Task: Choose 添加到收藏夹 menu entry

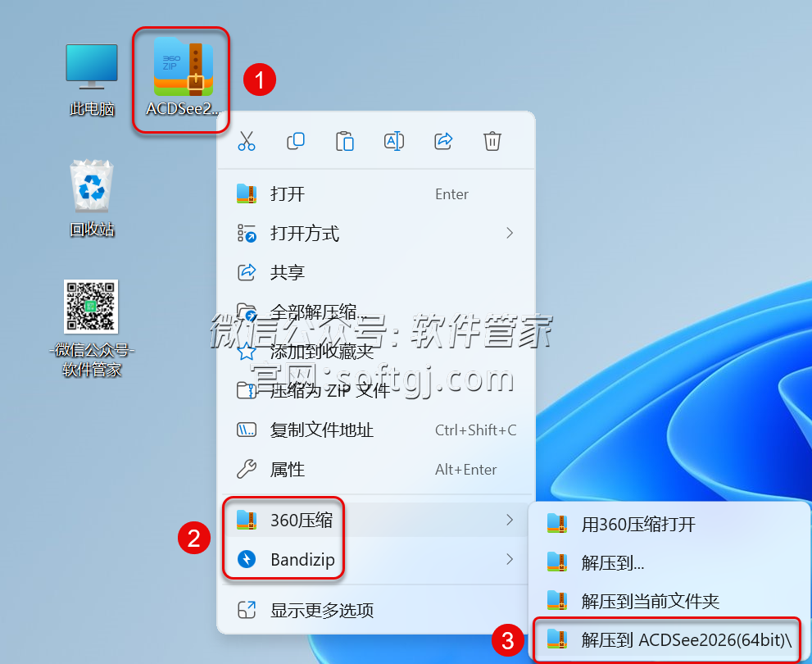Action: click(376, 352)
